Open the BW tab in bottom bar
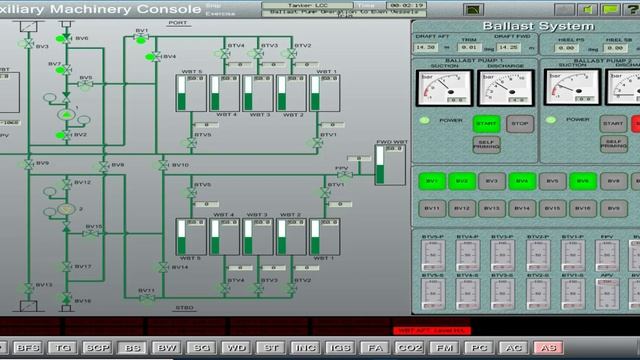Viewport: 640px width, 360px height. [167, 347]
